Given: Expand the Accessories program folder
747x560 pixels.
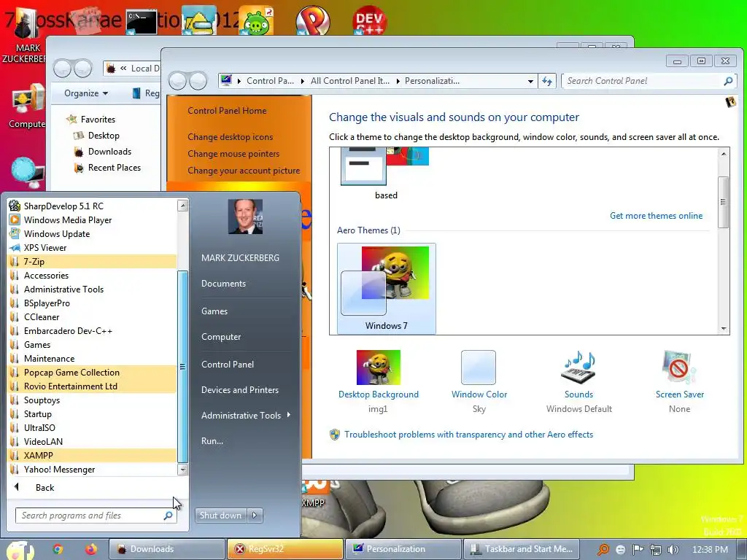Looking at the screenshot, I should tap(93, 275).
